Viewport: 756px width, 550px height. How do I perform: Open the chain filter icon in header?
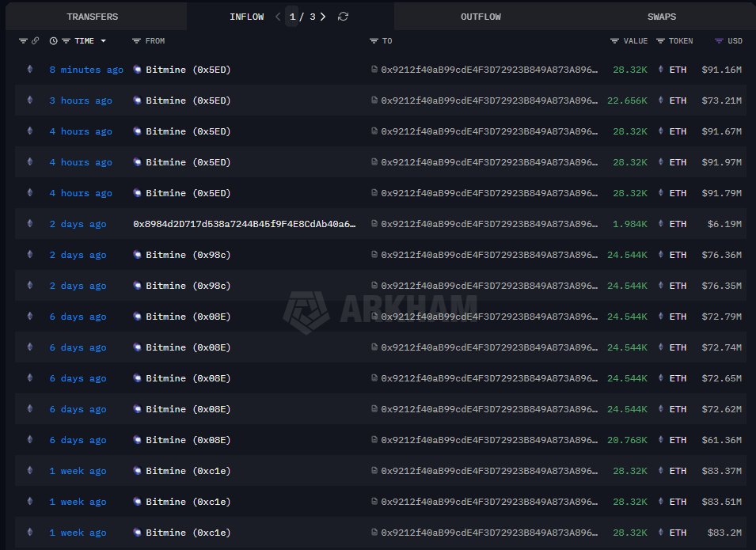click(23, 41)
